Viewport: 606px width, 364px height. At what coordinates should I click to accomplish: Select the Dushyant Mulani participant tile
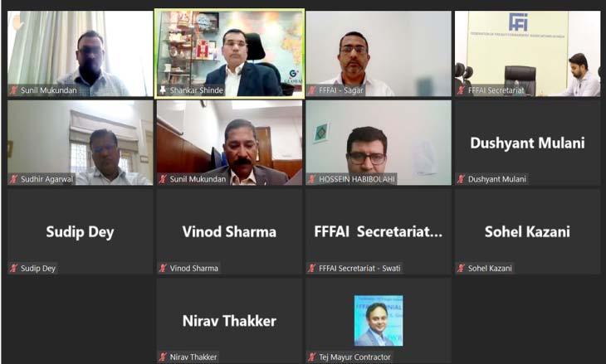click(527, 143)
